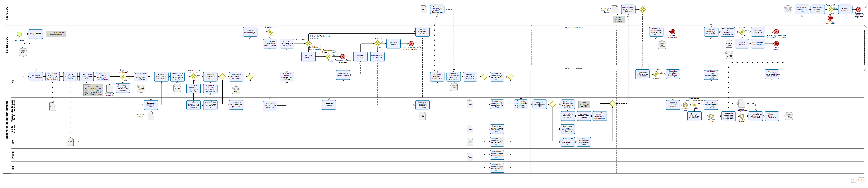
Task: Select the Há comprovante de imóvel? gateway
Action: click(193, 77)
